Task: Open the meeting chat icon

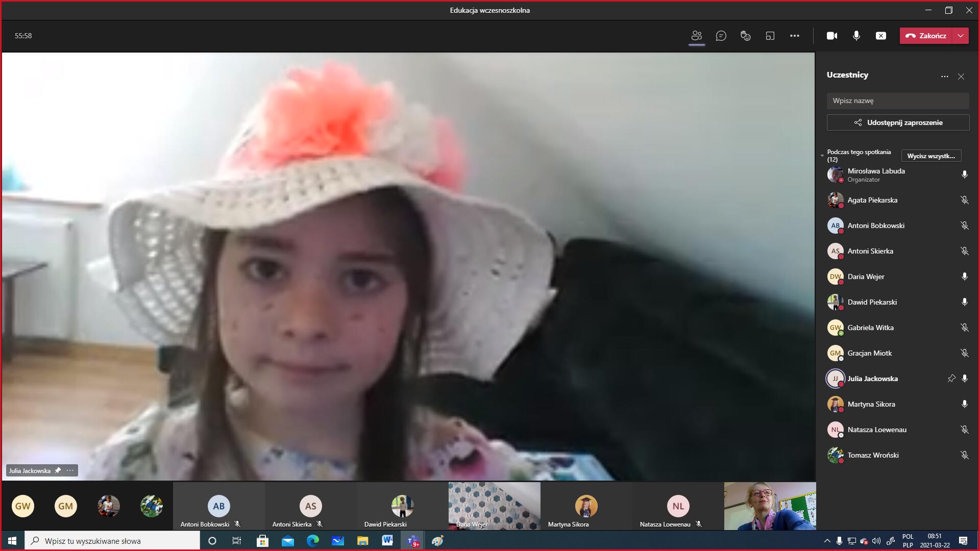Action: [x=721, y=36]
